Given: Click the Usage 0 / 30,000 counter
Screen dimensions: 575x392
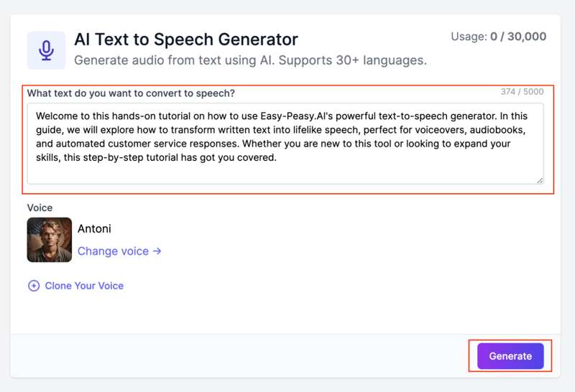Looking at the screenshot, I should point(498,37).
